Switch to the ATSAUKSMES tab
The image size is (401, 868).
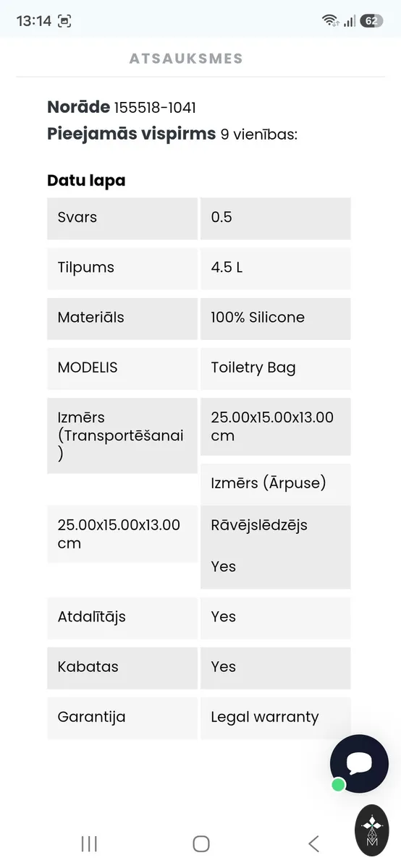(x=186, y=59)
